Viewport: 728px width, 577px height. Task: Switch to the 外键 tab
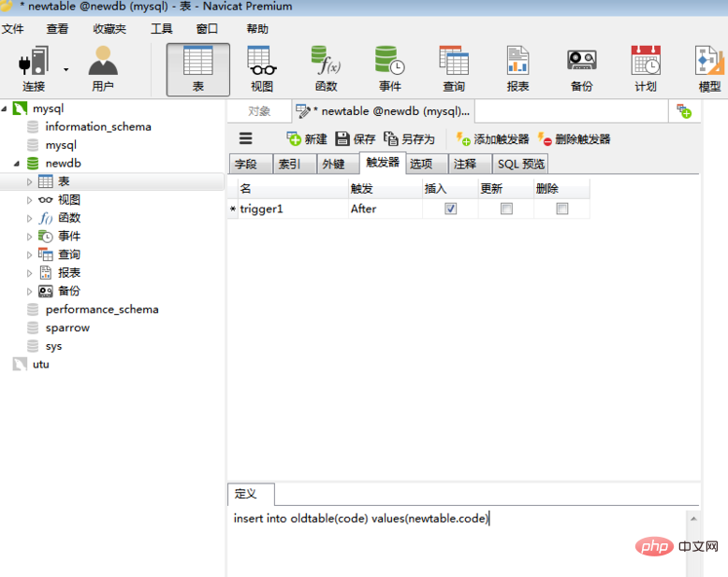click(x=338, y=164)
